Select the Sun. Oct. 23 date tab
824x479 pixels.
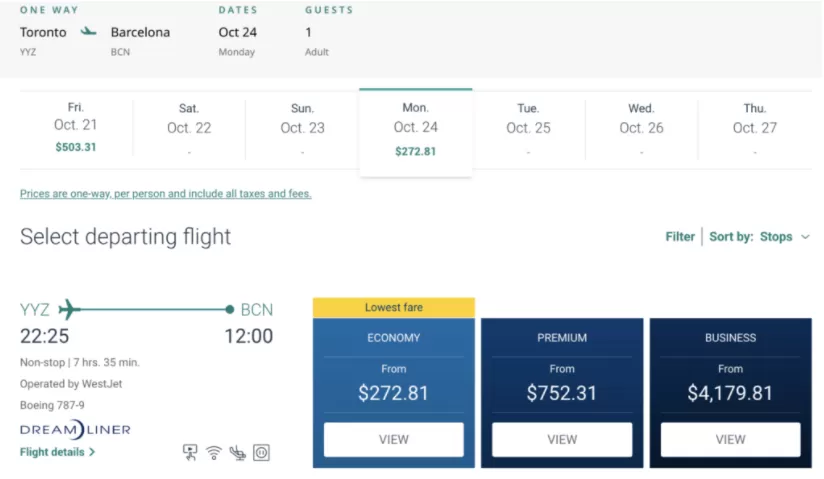click(302, 128)
